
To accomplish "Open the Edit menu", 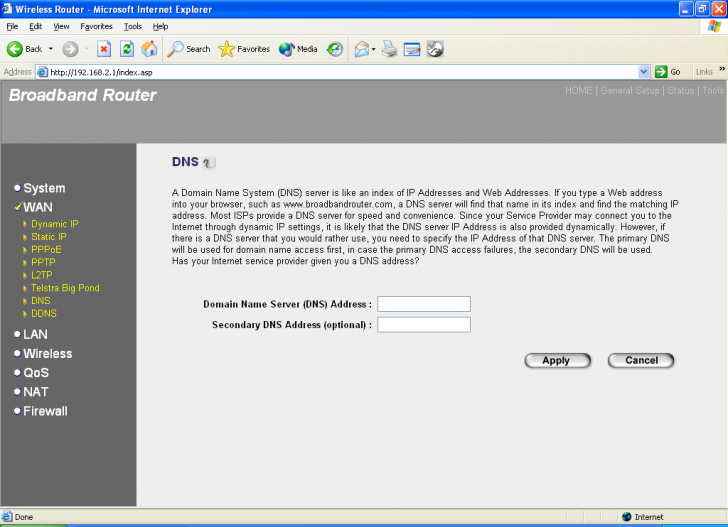I will coord(35,26).
